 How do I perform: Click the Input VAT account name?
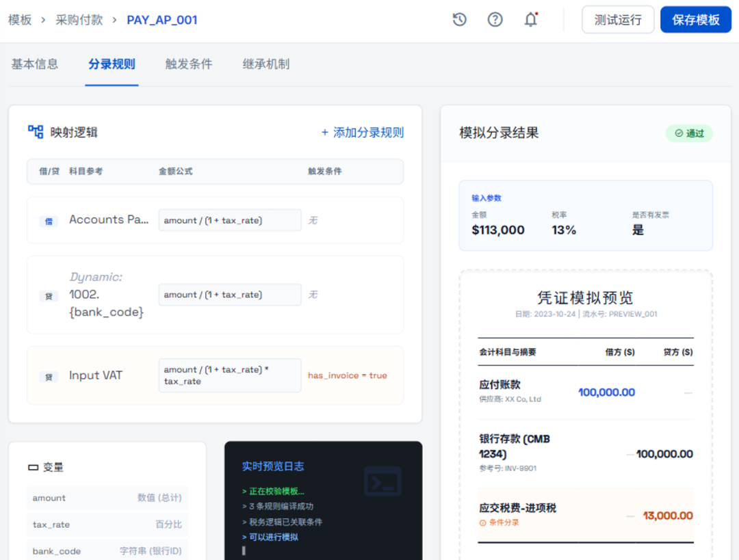(x=96, y=375)
